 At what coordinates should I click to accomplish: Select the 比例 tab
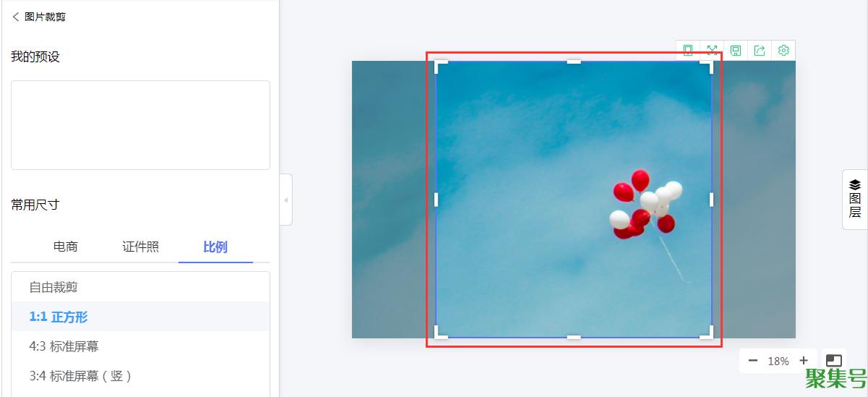216,247
